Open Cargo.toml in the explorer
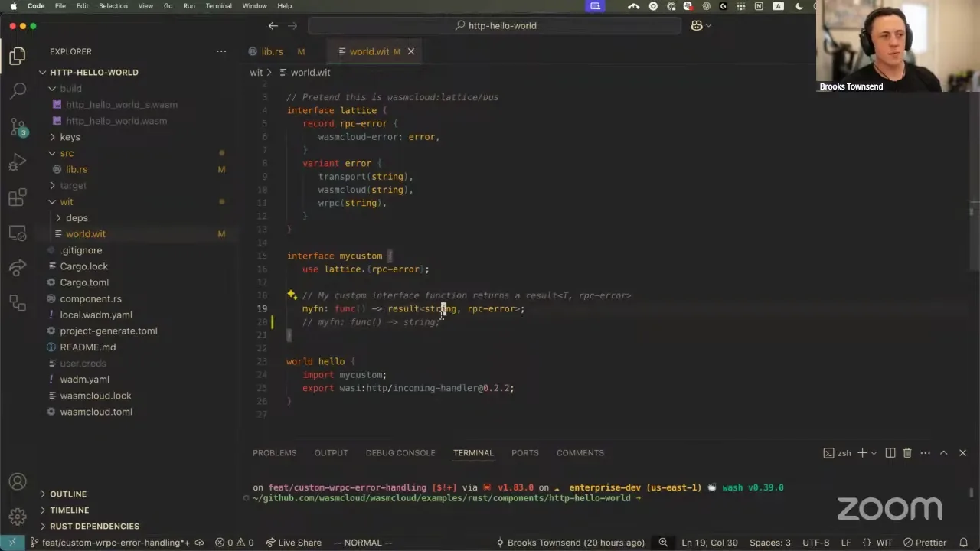980x551 pixels. 84,282
